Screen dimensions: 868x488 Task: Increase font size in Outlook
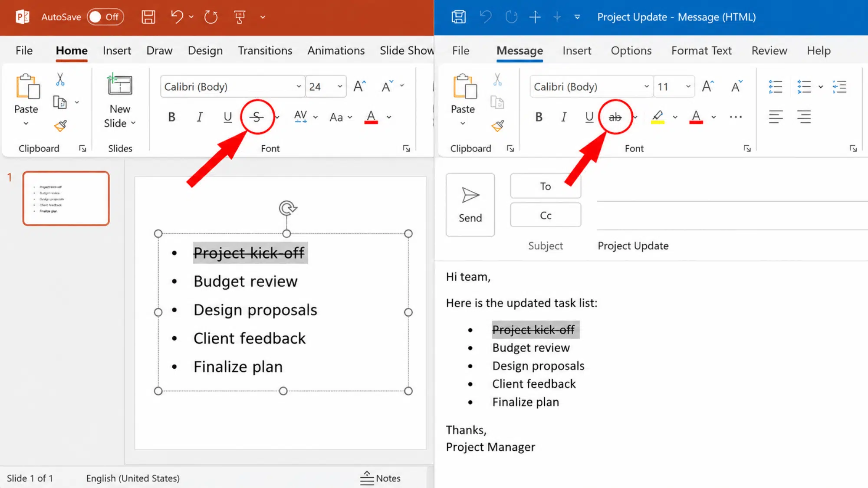pos(708,87)
